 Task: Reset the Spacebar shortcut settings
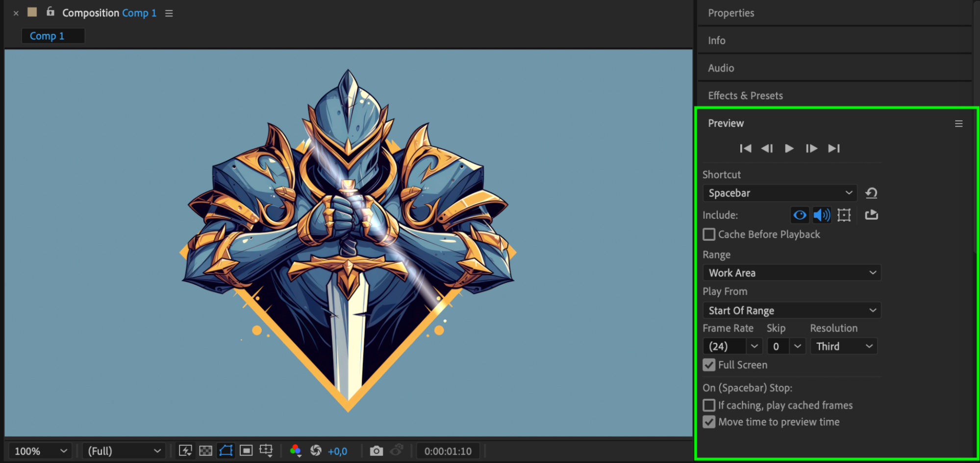tap(871, 193)
